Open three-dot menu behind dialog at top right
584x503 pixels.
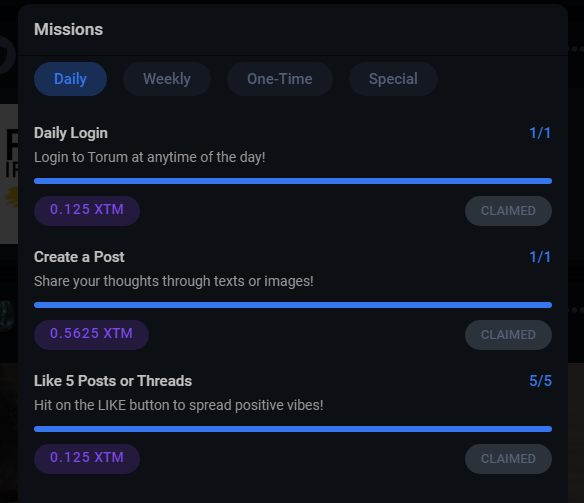click(576, 49)
